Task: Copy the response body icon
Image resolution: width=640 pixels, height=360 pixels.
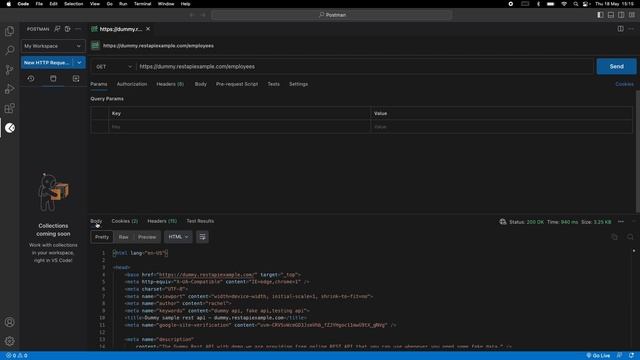Action: tap(614, 237)
